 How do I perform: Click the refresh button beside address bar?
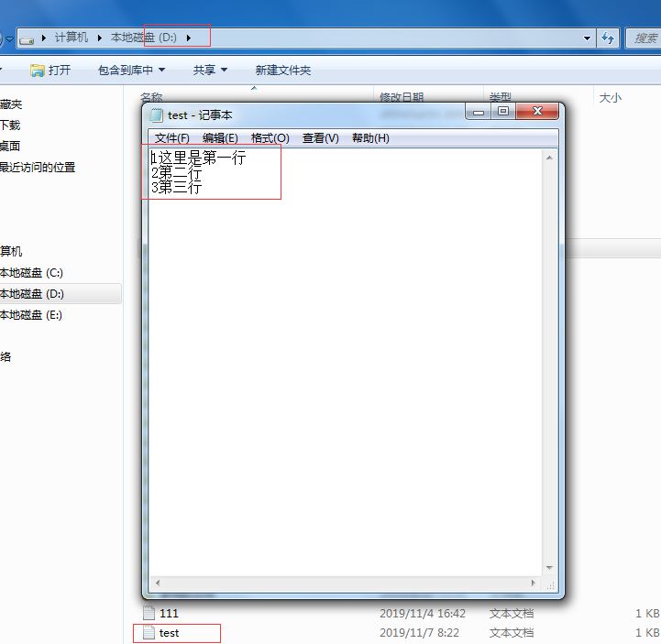point(608,38)
